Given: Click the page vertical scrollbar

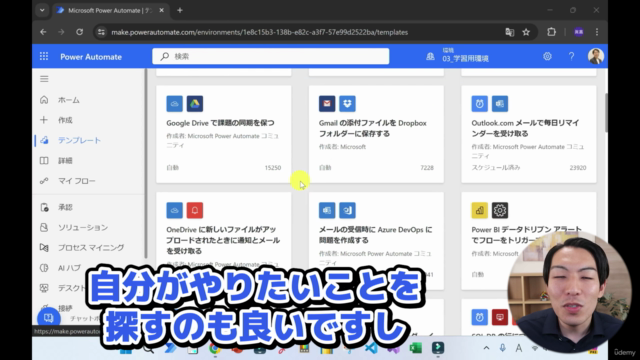Looking at the screenshot, I should click(x=606, y=112).
